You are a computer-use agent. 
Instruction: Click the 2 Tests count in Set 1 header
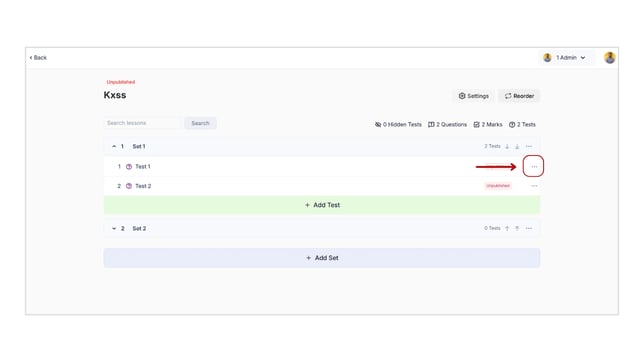(492, 146)
